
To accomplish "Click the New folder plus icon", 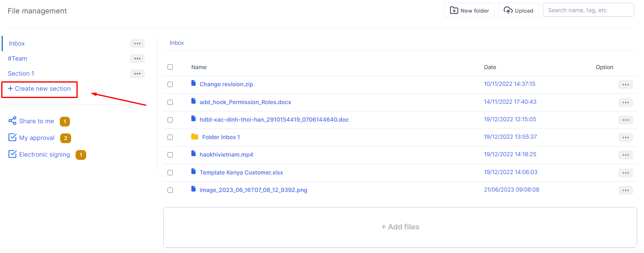I will click(x=454, y=11).
